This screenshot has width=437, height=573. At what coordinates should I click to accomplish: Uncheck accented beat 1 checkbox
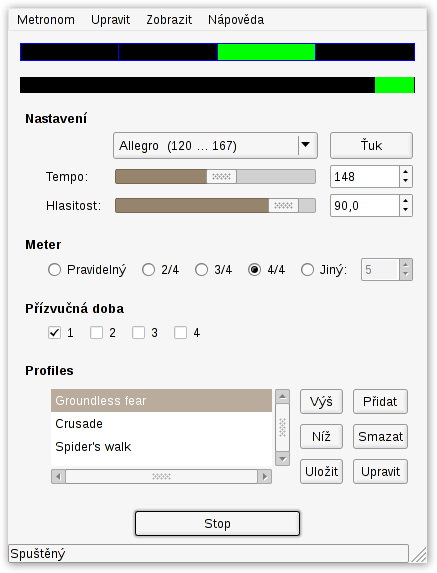tap(54, 333)
